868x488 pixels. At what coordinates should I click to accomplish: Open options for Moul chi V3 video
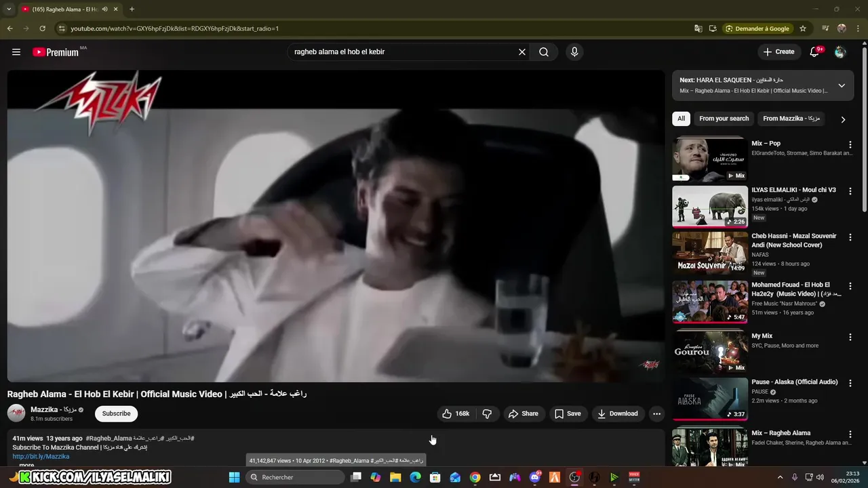coord(850,191)
